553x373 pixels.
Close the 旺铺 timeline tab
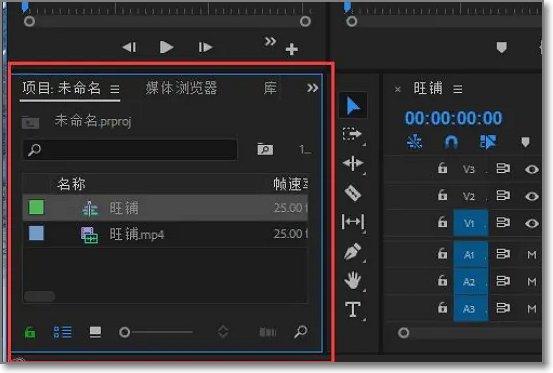(397, 89)
